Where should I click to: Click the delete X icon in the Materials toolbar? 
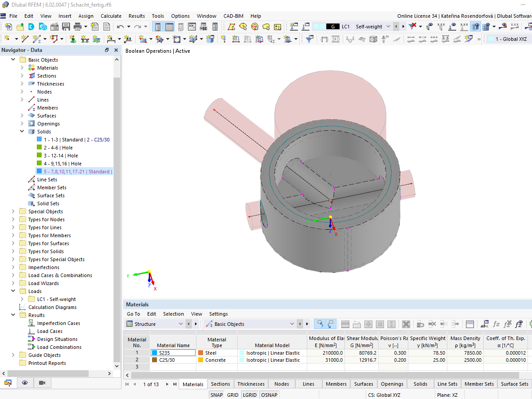(x=406, y=324)
